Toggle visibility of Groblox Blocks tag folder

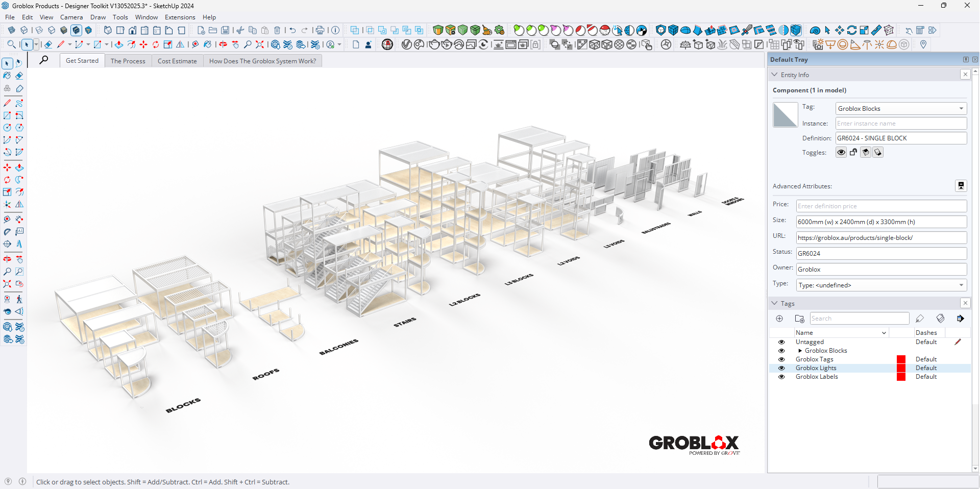point(781,351)
